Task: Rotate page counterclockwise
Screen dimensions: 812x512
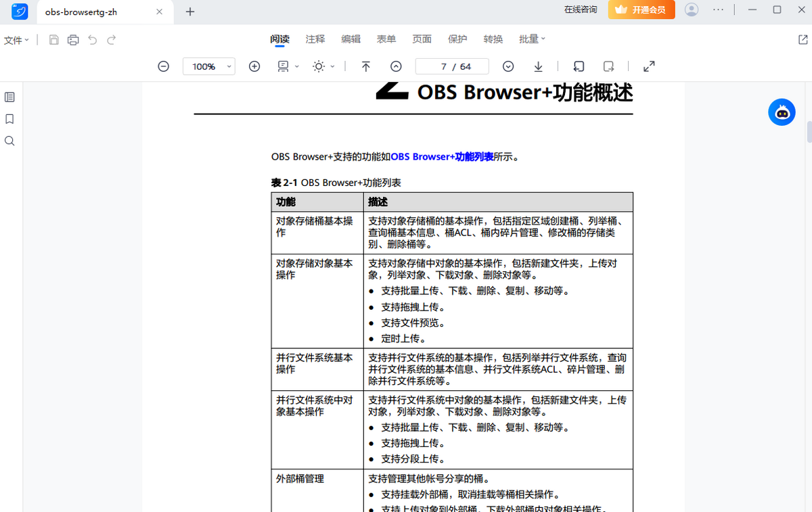Action: 579,66
